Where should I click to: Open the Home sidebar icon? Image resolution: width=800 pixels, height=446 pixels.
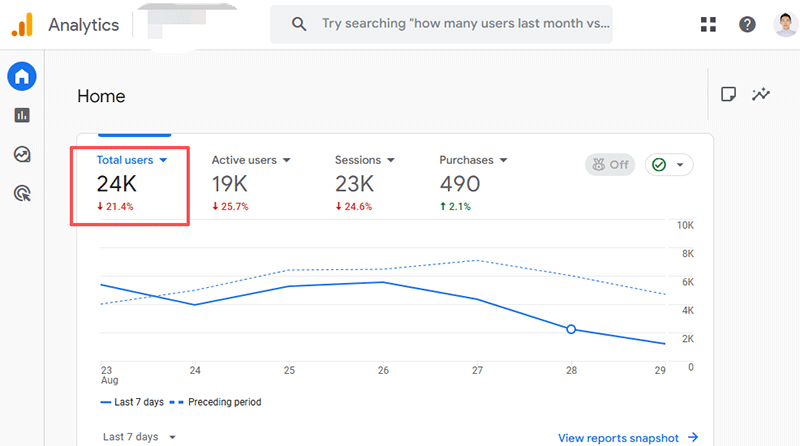pyautogui.click(x=21, y=76)
